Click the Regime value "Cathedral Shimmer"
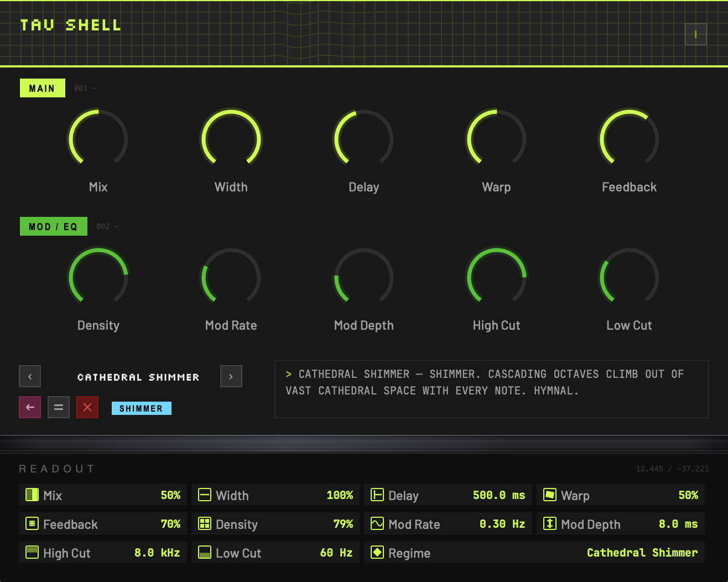Screen dimensions: 728x582 click(642, 553)
